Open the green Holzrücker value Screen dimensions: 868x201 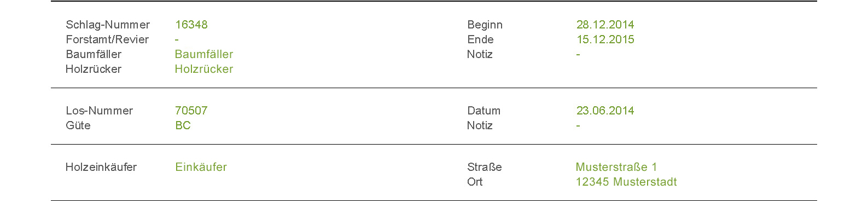[204, 69]
